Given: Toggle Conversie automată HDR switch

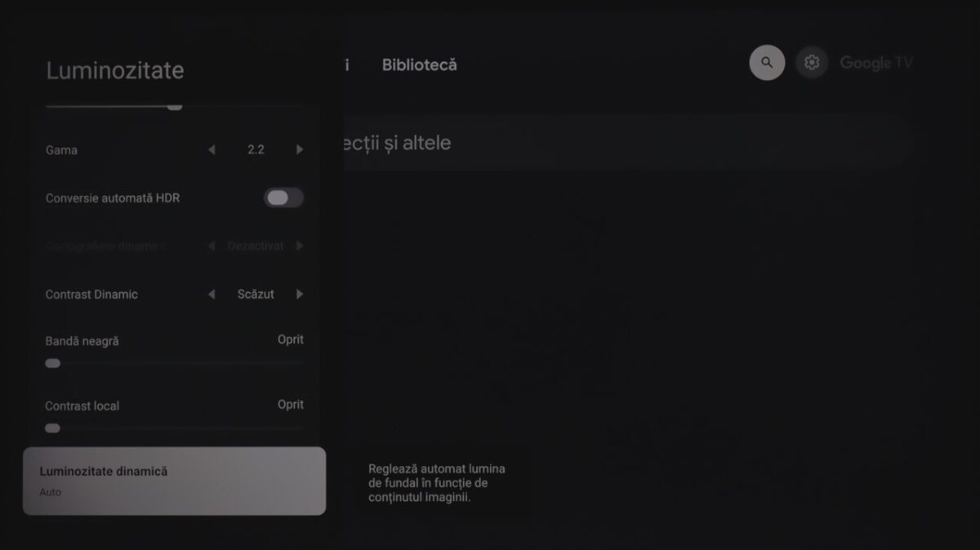Looking at the screenshot, I should pyautogui.click(x=283, y=197).
